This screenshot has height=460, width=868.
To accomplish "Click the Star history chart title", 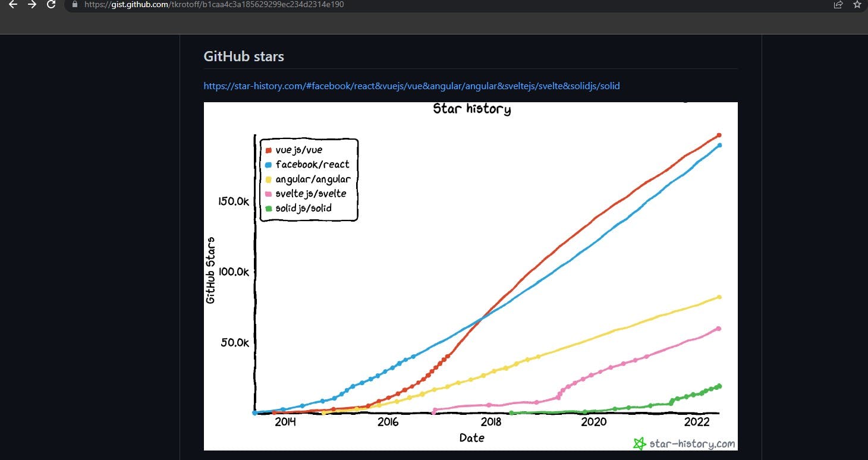I will 471,109.
